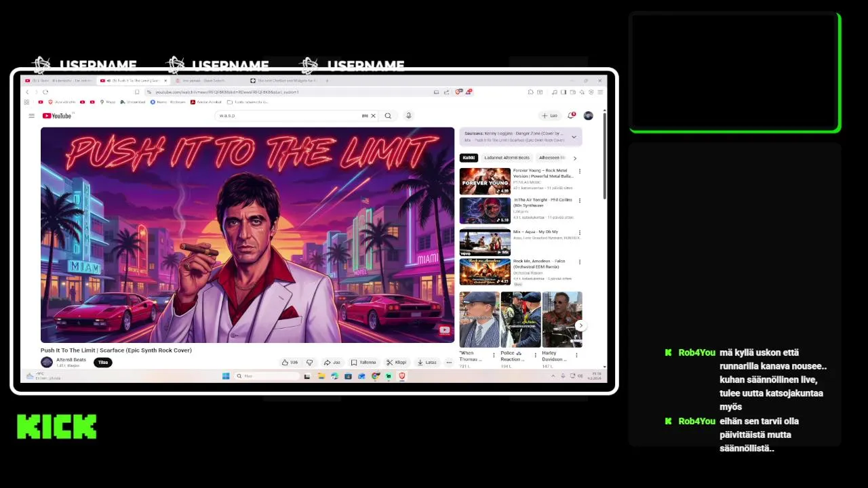Open the Harley Davidson Shorts thumbnail

point(562,319)
